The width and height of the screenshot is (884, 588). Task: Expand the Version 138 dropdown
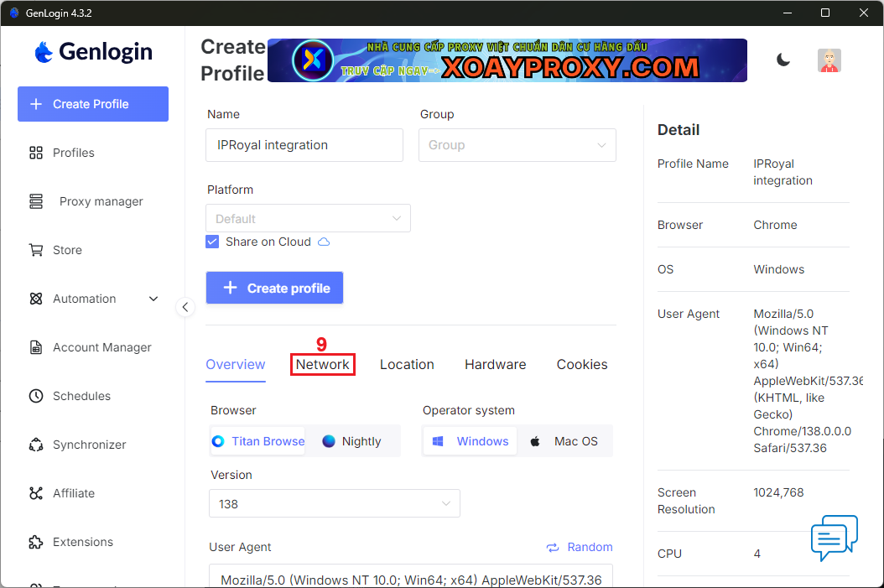click(334, 504)
